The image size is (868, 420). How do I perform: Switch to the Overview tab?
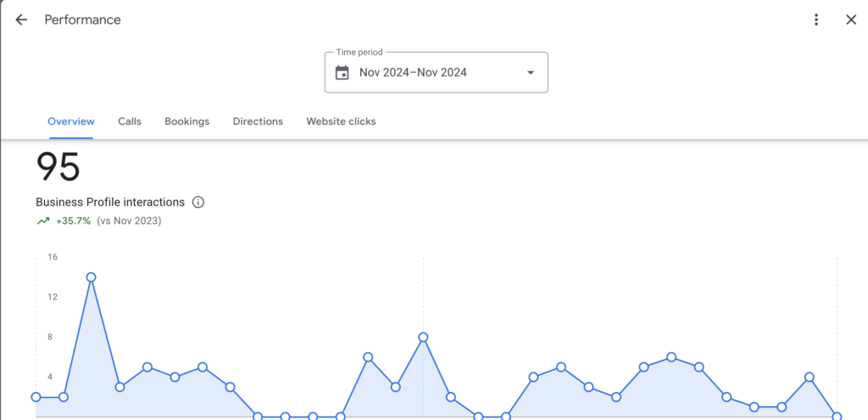click(71, 121)
